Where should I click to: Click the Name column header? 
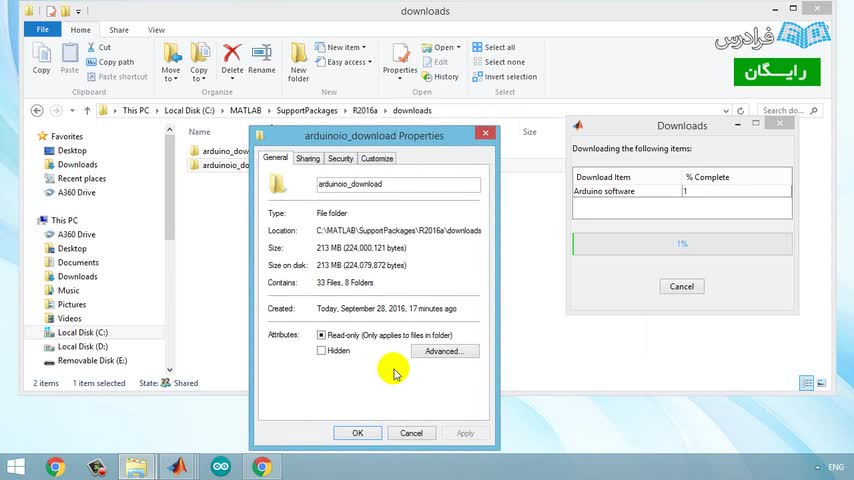[x=199, y=132]
